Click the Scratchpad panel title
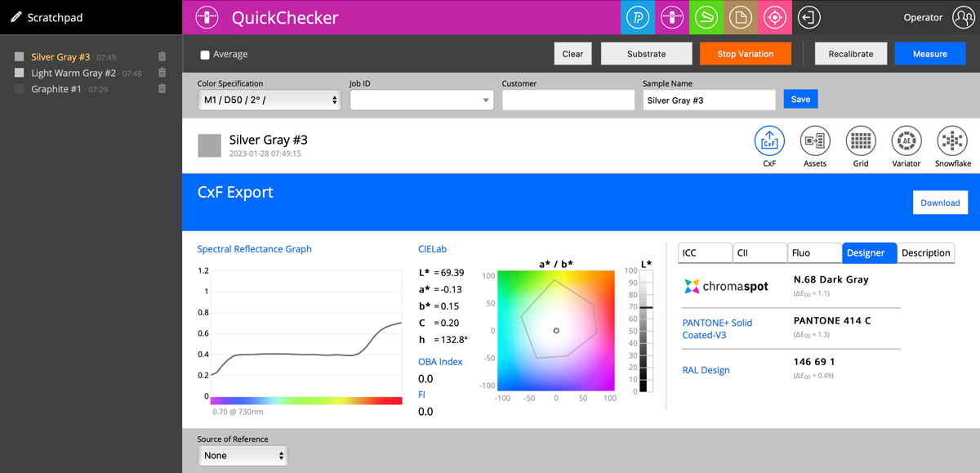Image resolution: width=980 pixels, height=473 pixels. (55, 17)
